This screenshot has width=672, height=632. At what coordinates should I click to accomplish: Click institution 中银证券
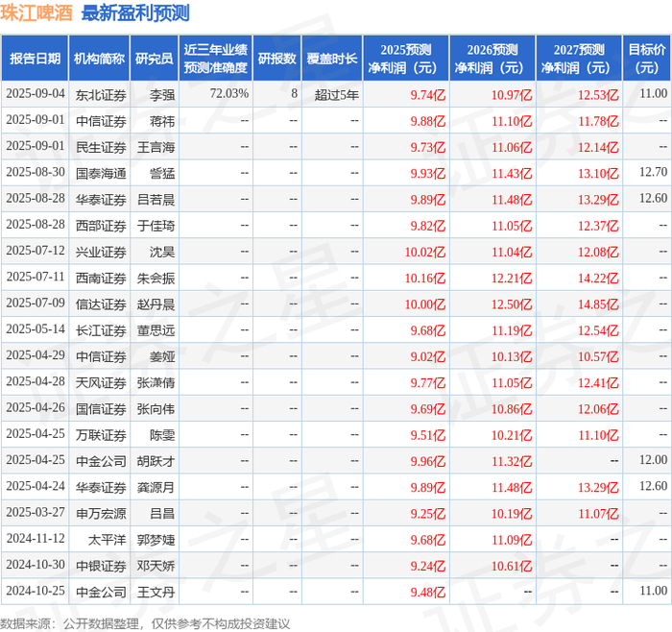pos(101,566)
